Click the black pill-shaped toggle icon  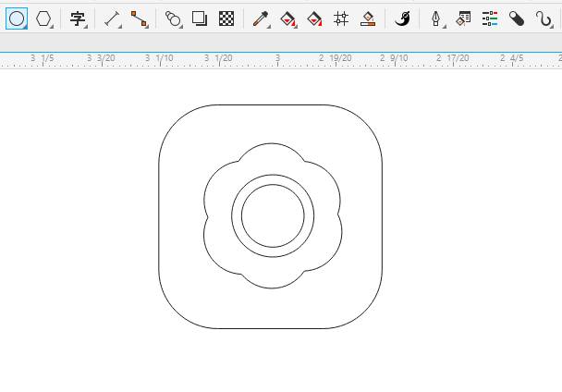(517, 18)
